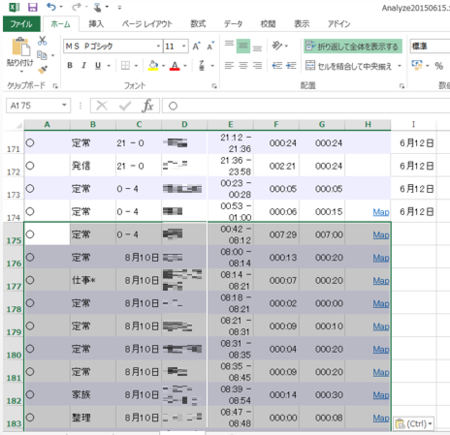450x435 pixels.
Task: Click the formula bar cancel X icon
Action: tap(102, 106)
